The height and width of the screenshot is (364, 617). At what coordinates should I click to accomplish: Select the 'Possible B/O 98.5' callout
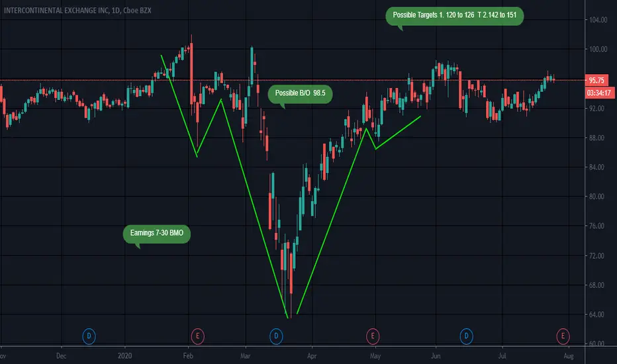point(301,94)
